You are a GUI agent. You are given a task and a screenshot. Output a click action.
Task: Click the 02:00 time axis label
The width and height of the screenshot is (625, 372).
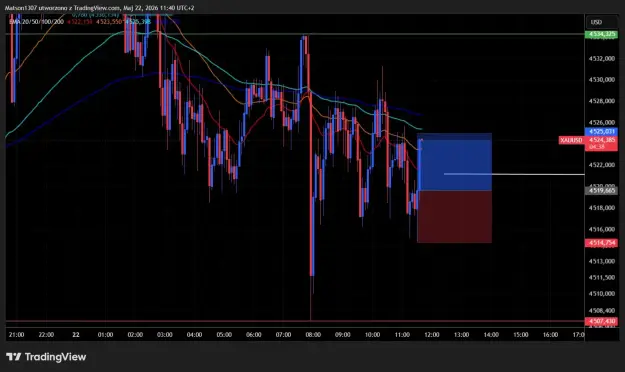click(x=135, y=335)
